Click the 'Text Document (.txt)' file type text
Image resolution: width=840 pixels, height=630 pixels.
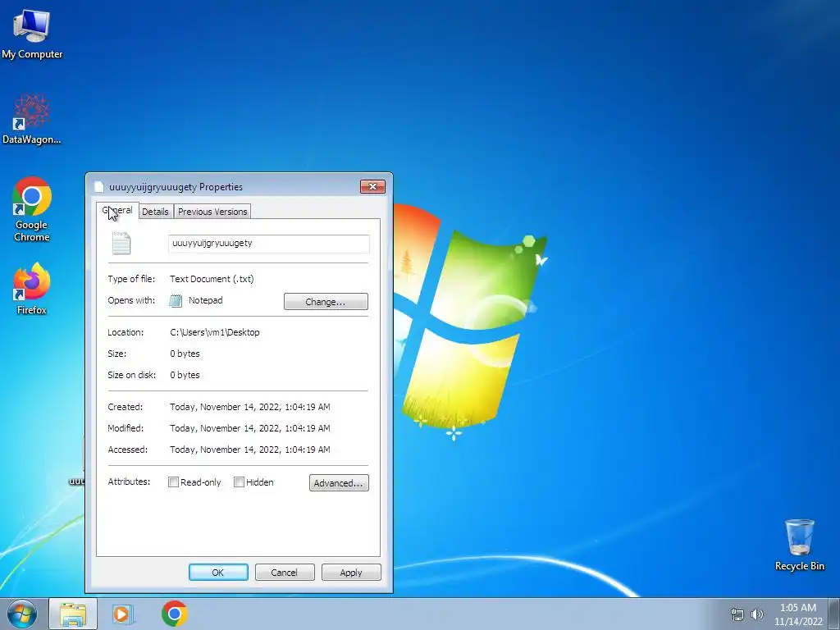[212, 279]
